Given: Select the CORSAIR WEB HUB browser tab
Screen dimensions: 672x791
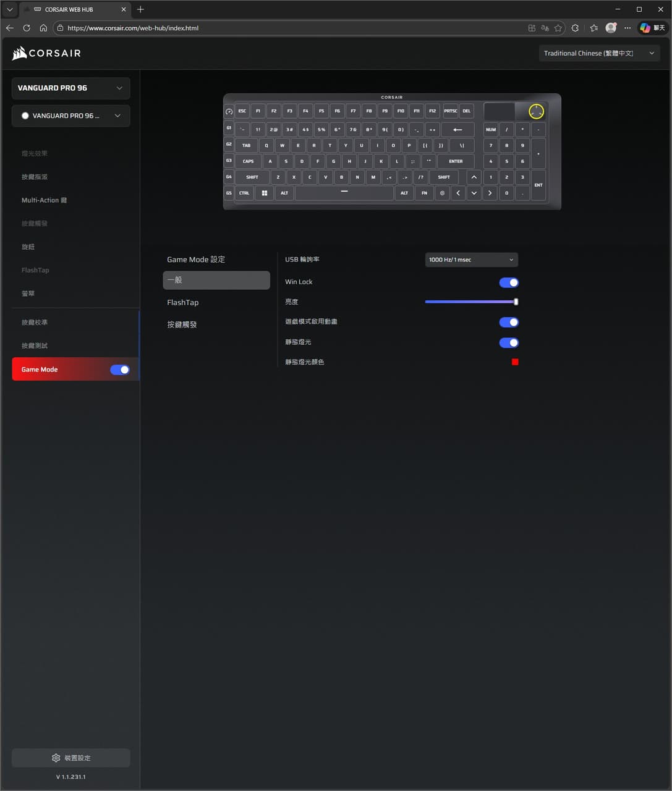Looking at the screenshot, I should (x=74, y=9).
